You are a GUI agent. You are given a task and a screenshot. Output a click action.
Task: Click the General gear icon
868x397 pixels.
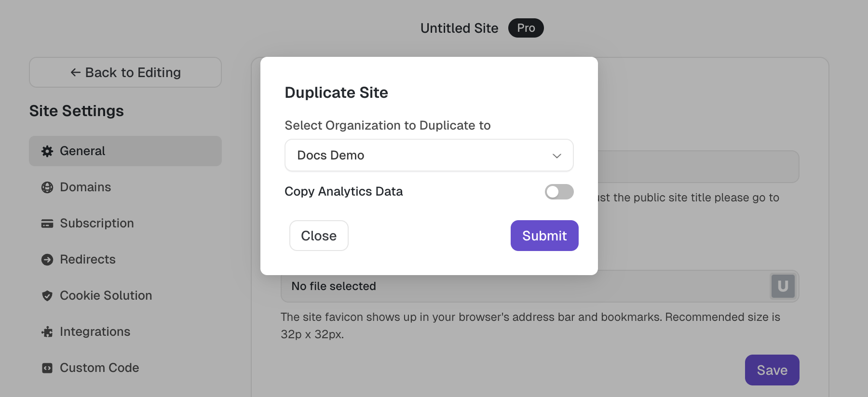[47, 151]
